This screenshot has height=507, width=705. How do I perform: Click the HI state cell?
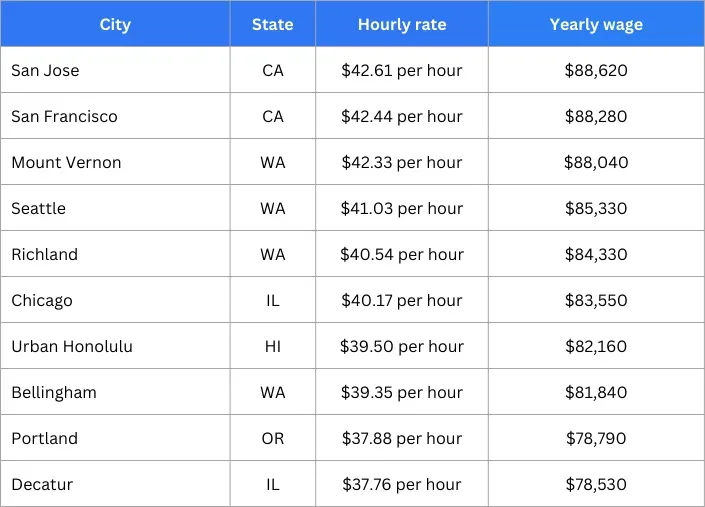click(x=272, y=347)
